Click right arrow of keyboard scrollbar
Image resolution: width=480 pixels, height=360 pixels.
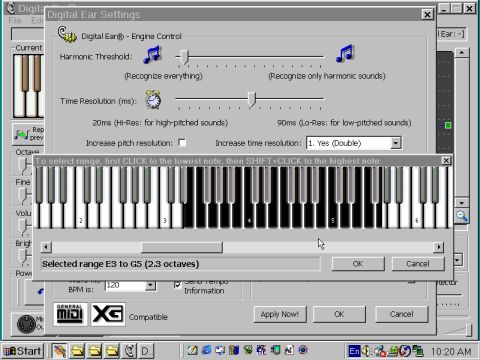point(439,247)
